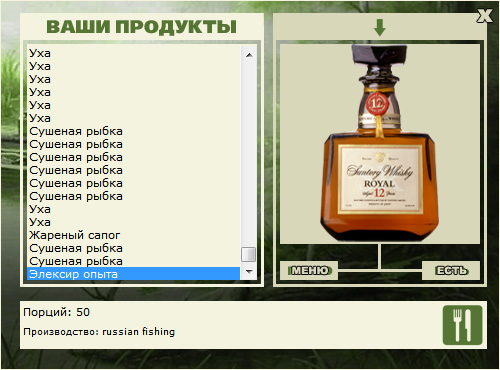The width and height of the screenshot is (500, 370).
Task: Select the Сушеная рыбка item directly below Жареный сапог
Action: point(133,248)
